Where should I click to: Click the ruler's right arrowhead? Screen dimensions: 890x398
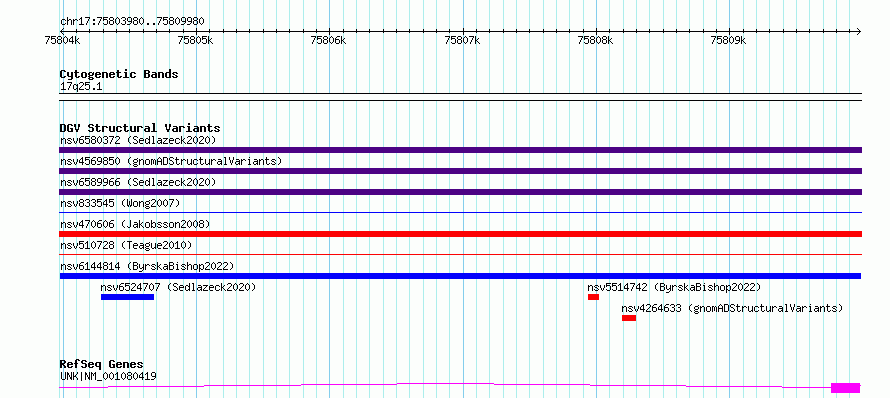858,32
